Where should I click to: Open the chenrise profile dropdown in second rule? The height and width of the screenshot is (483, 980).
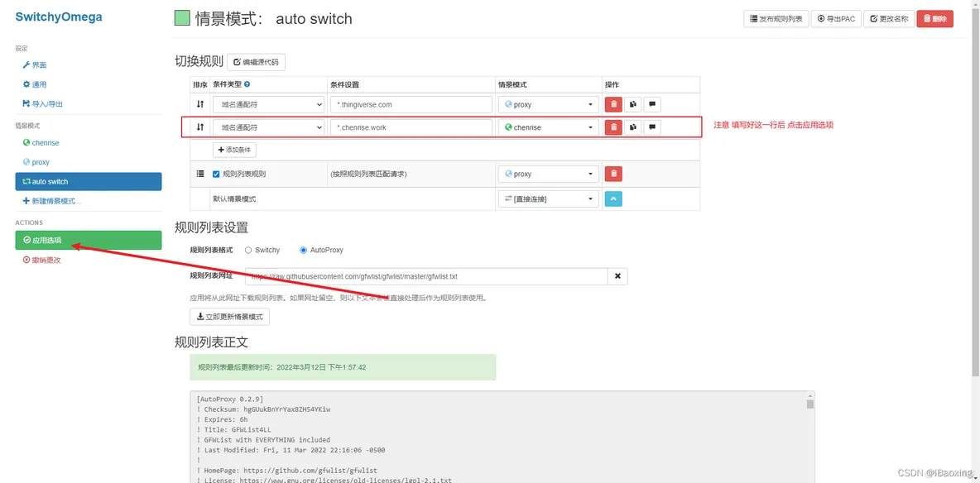coord(548,127)
